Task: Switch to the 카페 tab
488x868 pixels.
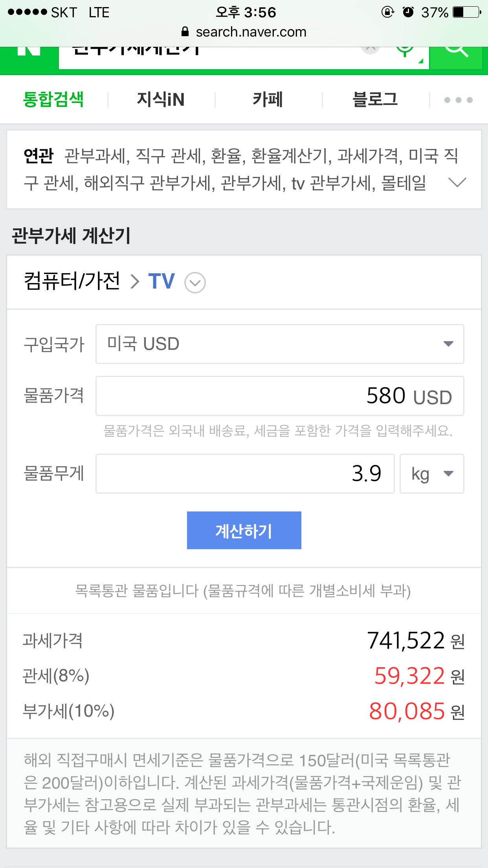Action: [x=268, y=99]
